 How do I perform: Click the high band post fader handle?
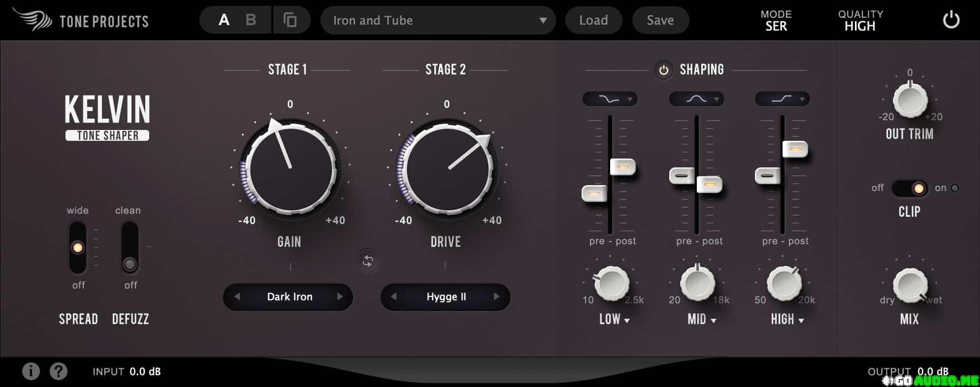point(795,148)
